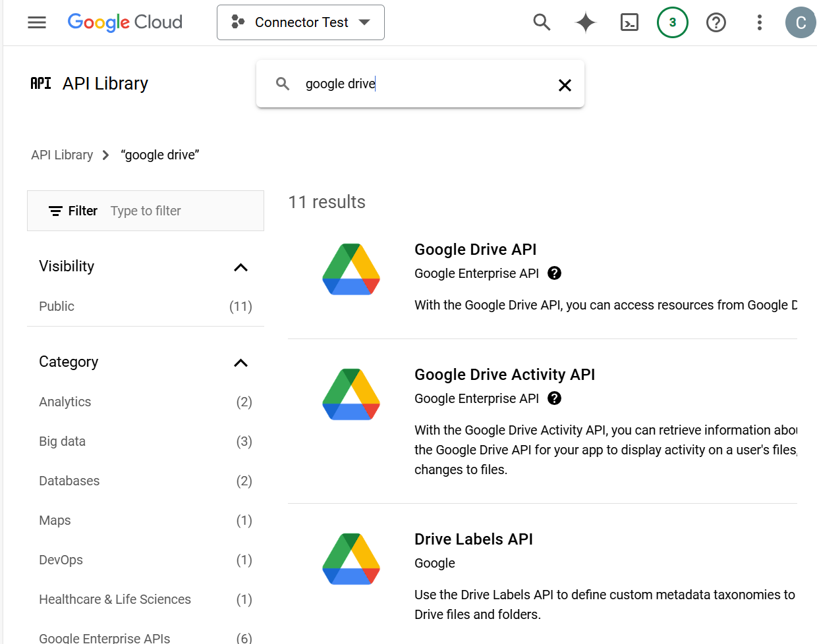
Task: Focus the API search field containing google drive
Action: coord(422,84)
